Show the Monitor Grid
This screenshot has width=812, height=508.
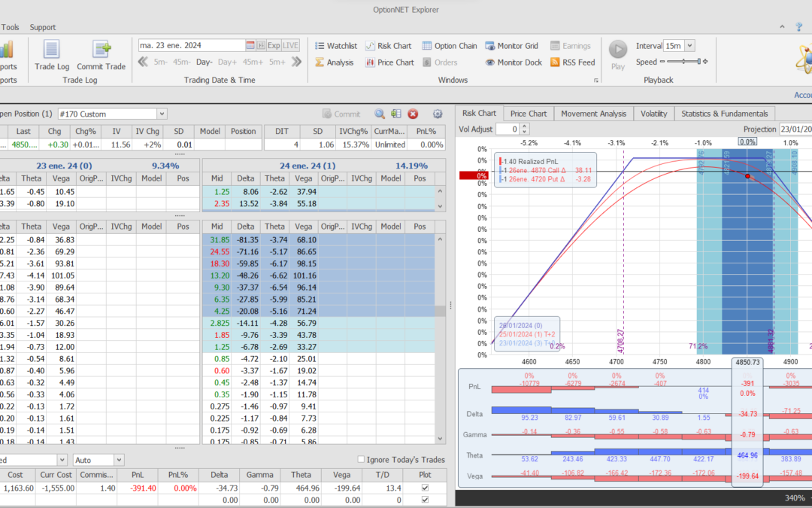point(511,46)
